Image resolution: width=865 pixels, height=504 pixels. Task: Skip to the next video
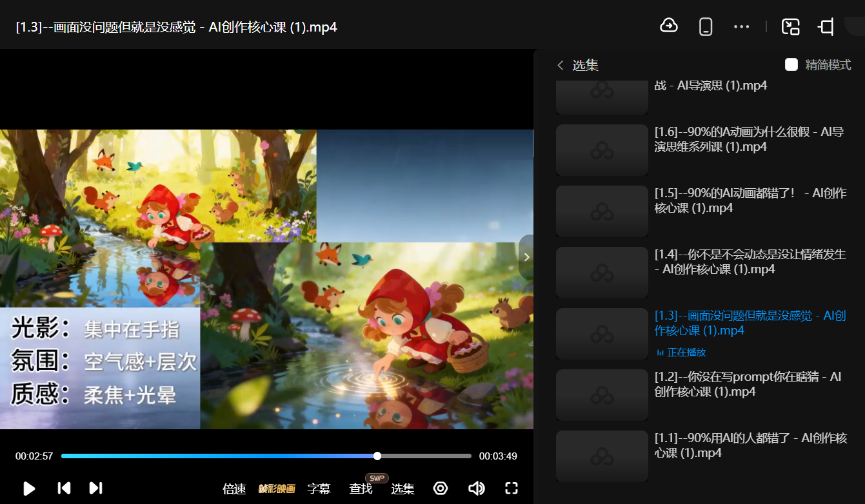(x=95, y=489)
